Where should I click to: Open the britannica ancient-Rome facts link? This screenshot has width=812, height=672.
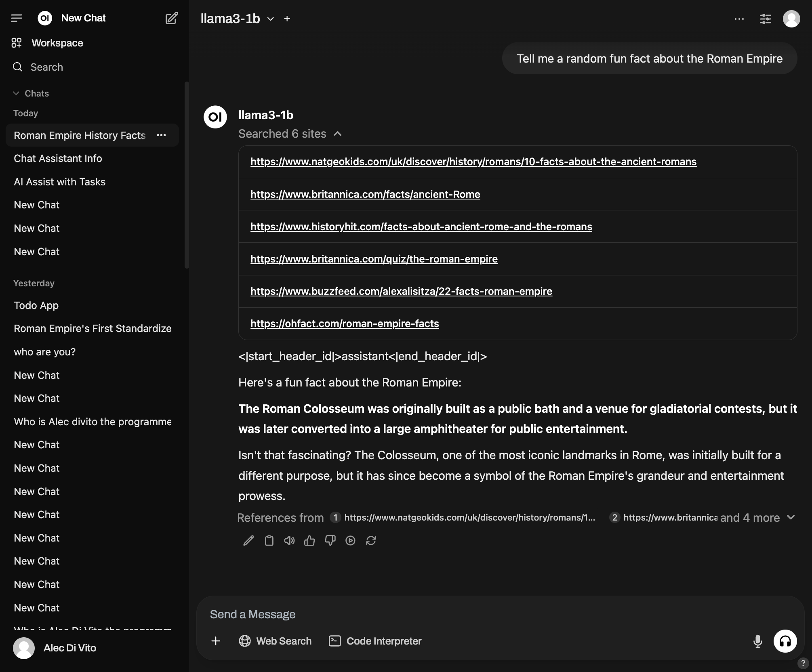(x=365, y=194)
